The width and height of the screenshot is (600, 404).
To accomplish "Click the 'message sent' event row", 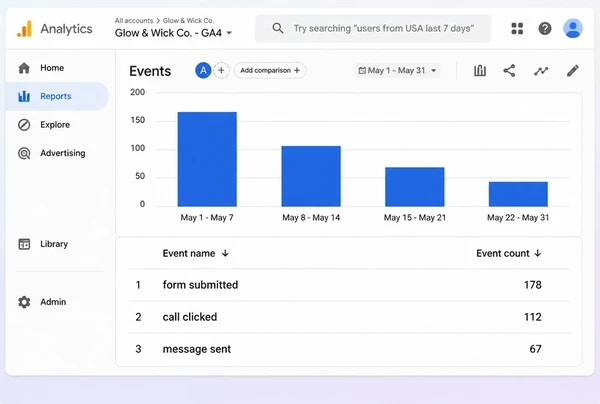I will tap(349, 349).
